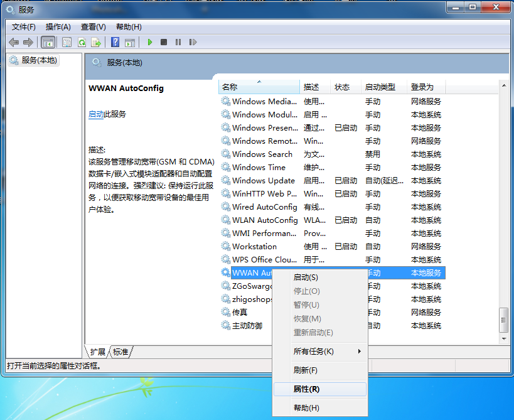The image size is (514, 420).
Task: Select the zhigoshop service row
Action: click(252, 299)
